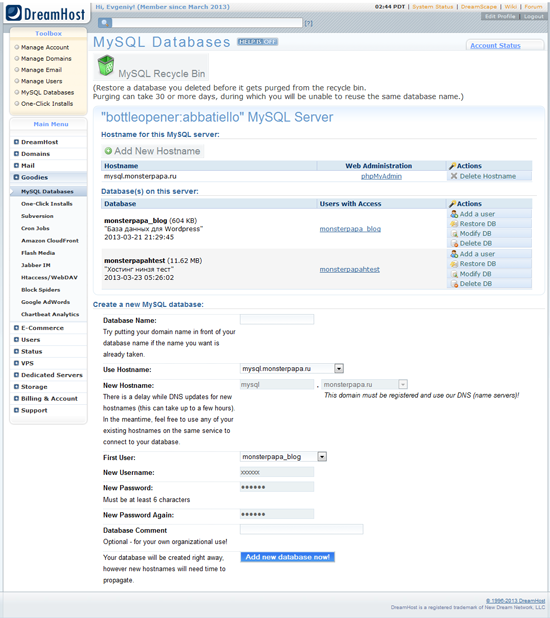Toggle the HELP IS OFF badge
The height and width of the screenshot is (618, 550).
[257, 42]
